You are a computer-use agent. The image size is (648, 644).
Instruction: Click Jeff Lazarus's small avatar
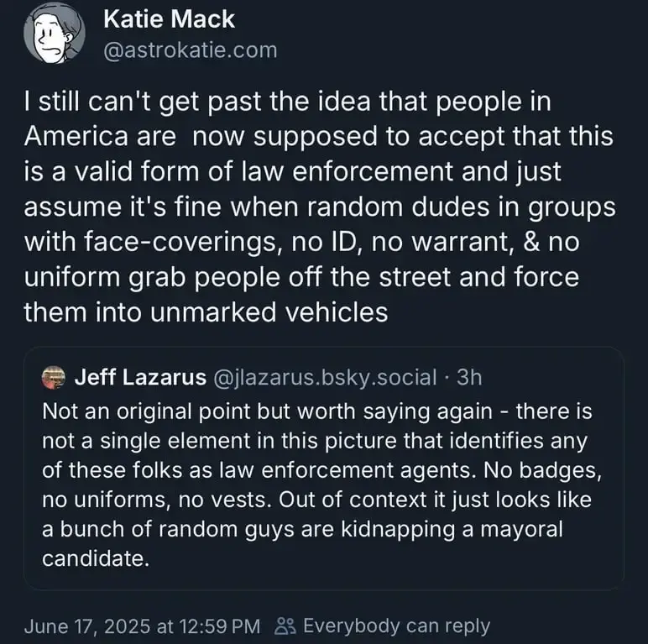click(53, 378)
